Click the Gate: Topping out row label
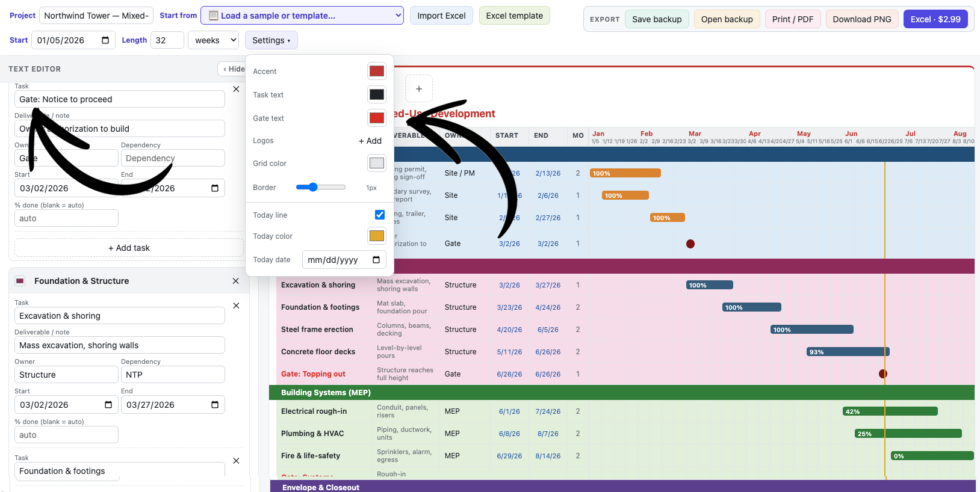Viewport: 980px width, 492px height. (x=313, y=374)
